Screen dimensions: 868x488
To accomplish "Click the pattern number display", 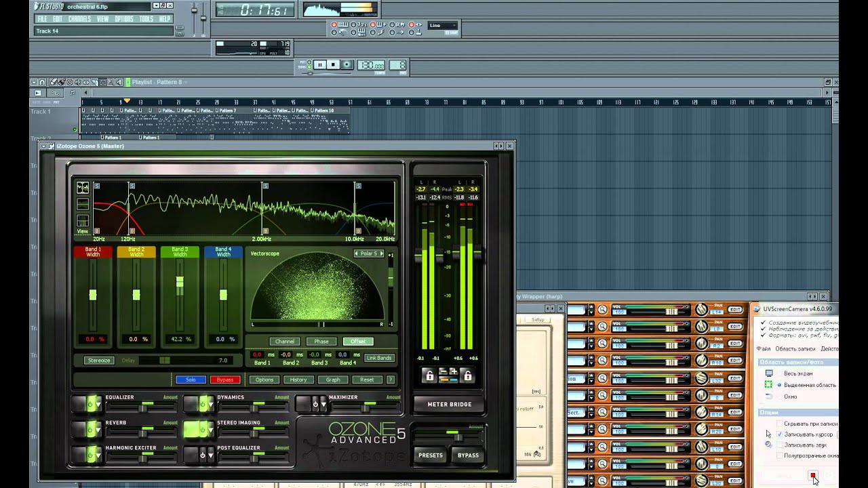I will 399,65.
